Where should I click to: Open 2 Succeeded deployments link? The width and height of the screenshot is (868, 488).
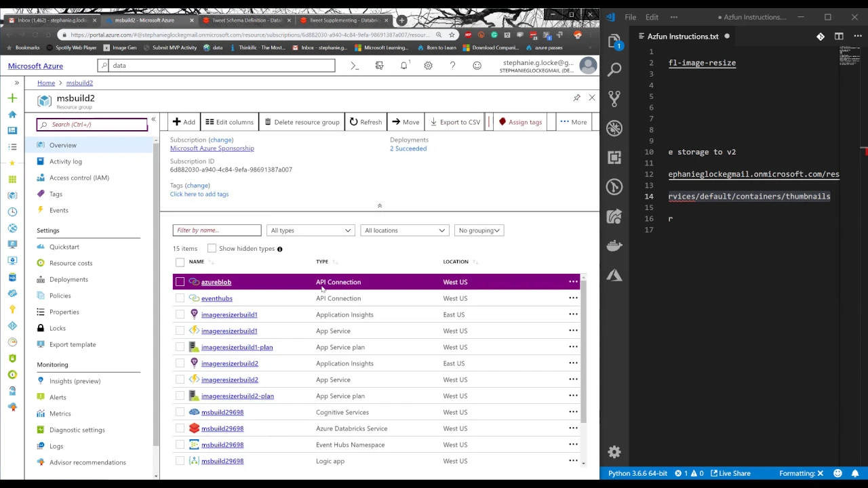click(x=408, y=148)
